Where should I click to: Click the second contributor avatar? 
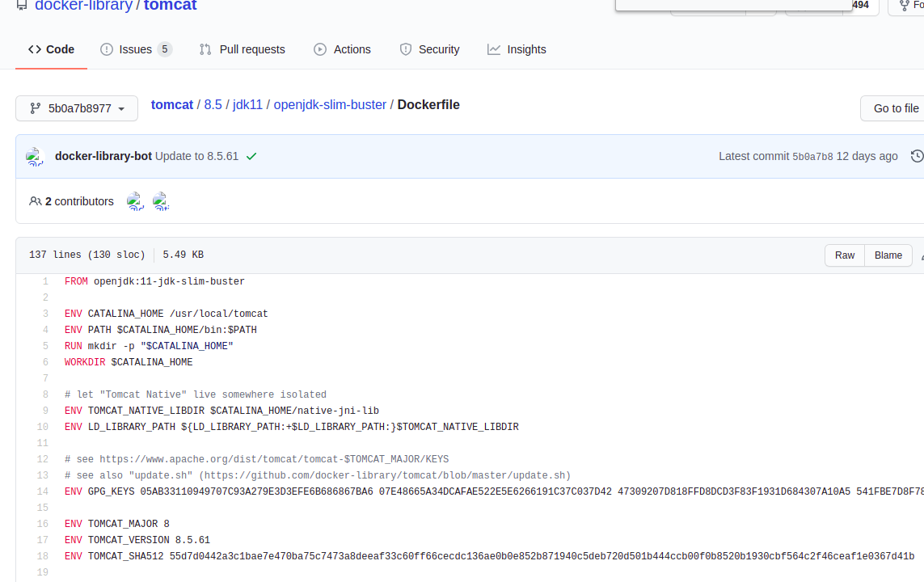[x=160, y=201]
